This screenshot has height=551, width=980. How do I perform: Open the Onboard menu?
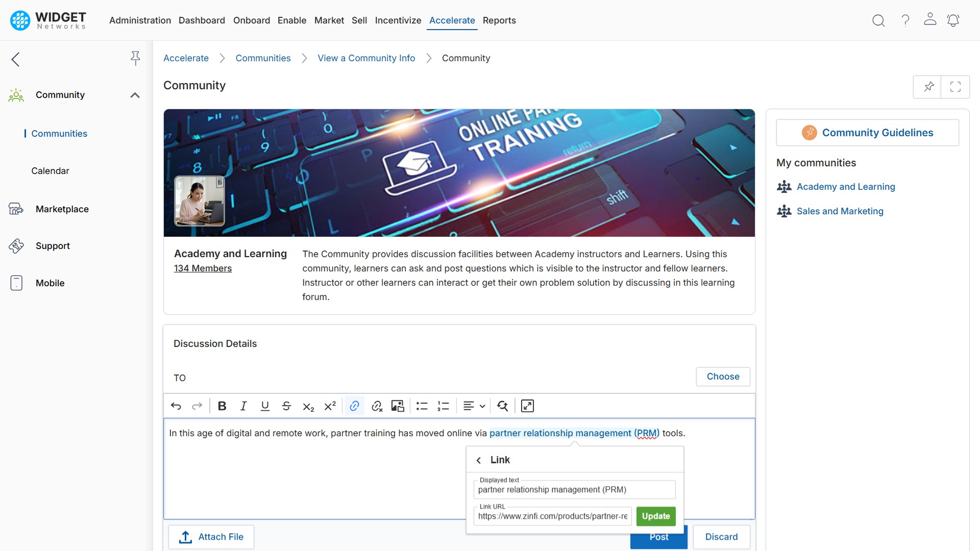(252, 20)
